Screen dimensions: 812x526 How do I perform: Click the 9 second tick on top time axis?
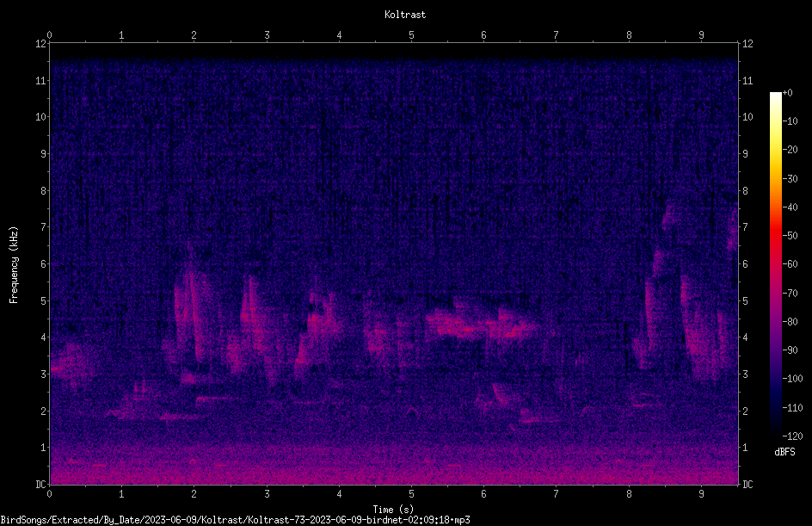click(x=701, y=35)
